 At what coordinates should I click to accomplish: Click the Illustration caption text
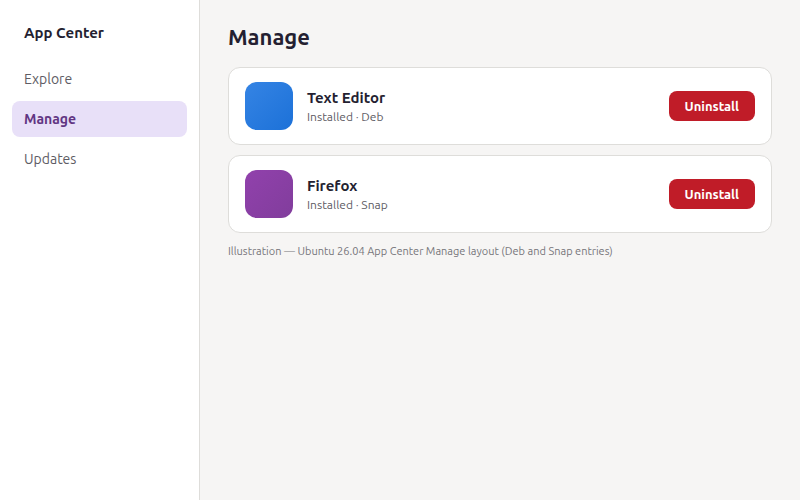pyautogui.click(x=420, y=251)
